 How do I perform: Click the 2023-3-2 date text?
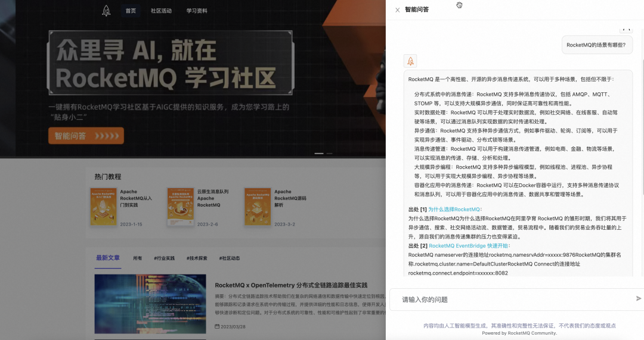[284, 224]
